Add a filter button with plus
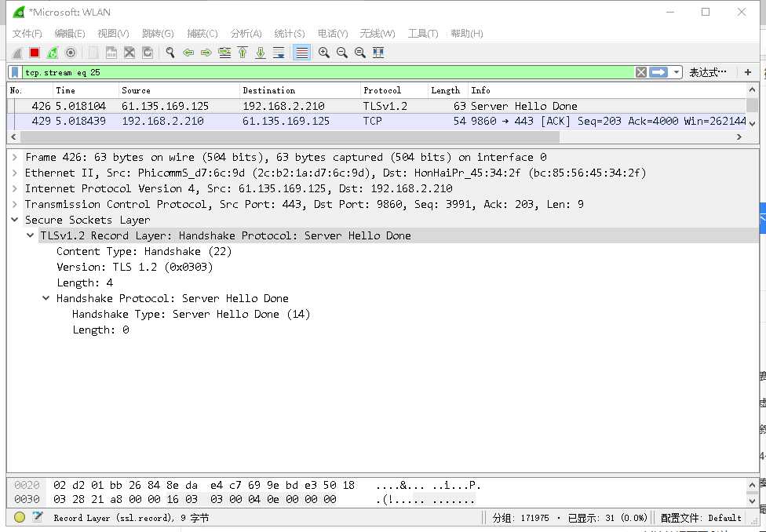 coord(747,72)
